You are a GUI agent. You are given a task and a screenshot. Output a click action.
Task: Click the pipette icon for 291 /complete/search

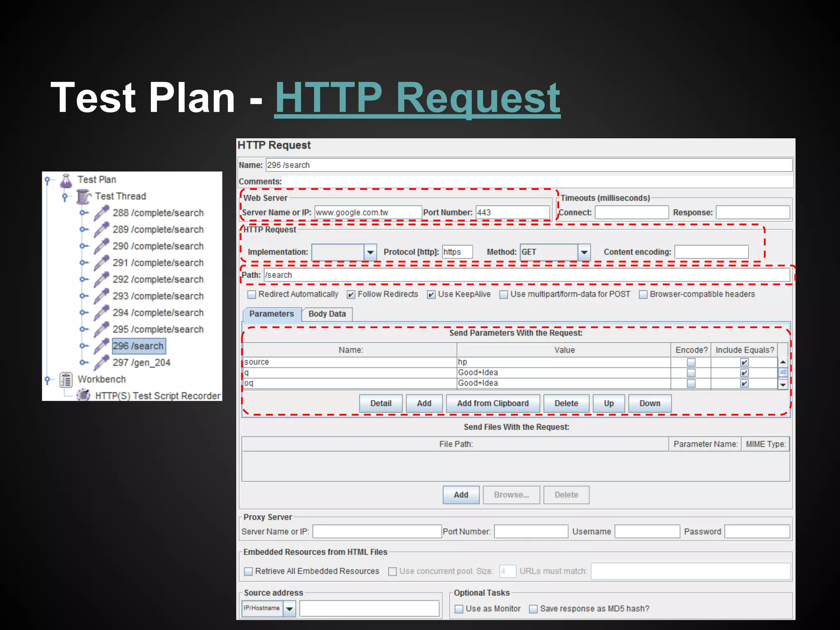tap(101, 263)
